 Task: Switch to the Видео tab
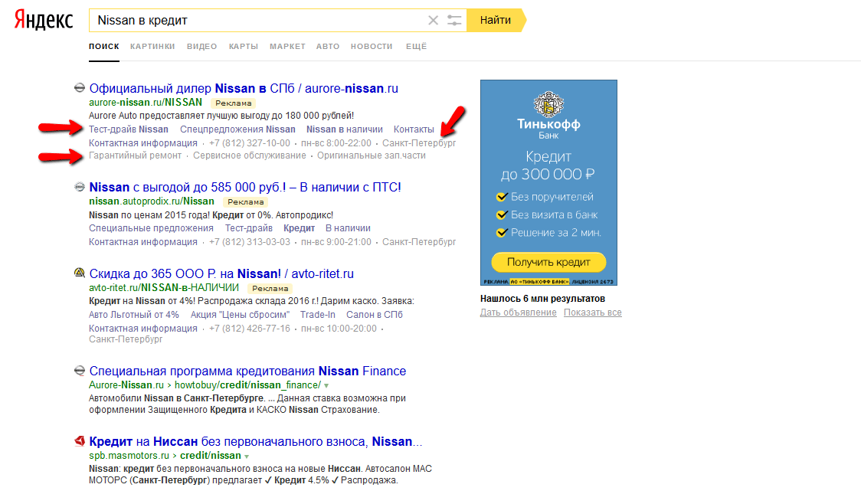point(201,47)
